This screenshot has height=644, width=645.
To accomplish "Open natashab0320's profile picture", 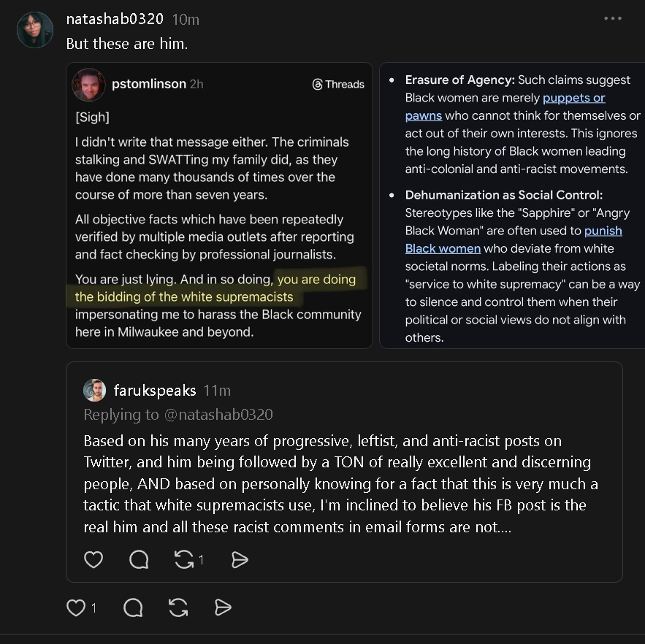I will pos(35,30).
